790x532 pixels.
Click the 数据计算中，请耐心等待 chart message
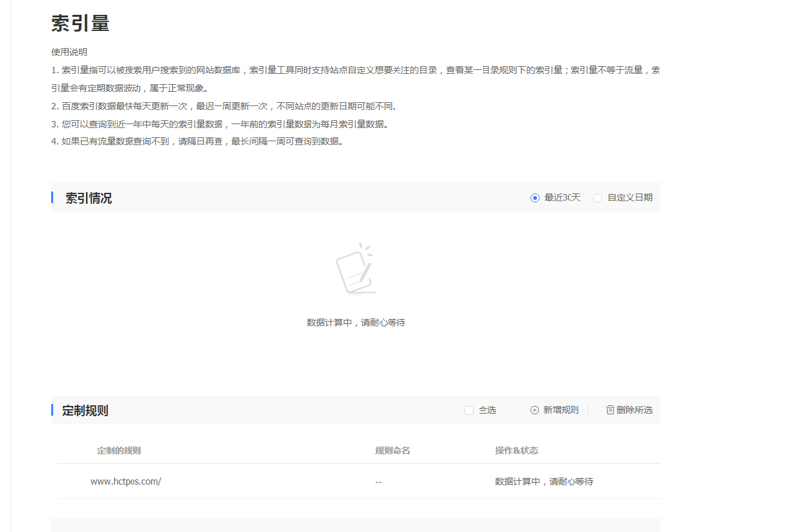coord(356,323)
